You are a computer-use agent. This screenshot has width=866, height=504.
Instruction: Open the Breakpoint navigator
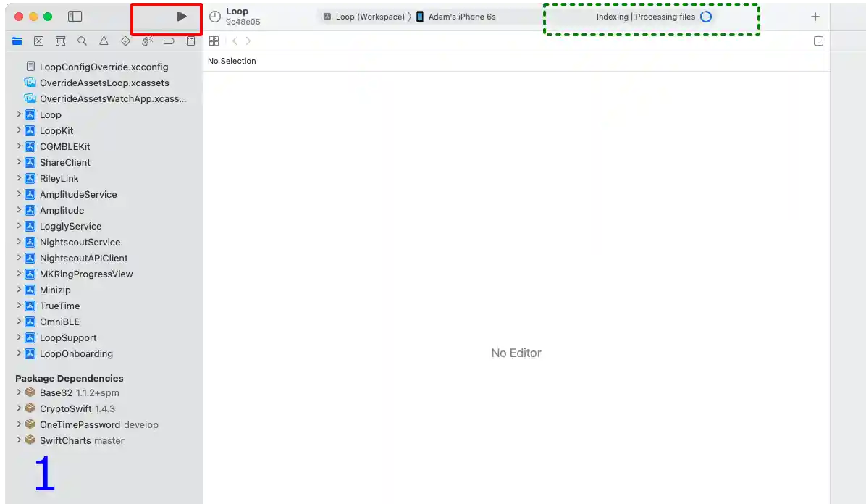[169, 41]
